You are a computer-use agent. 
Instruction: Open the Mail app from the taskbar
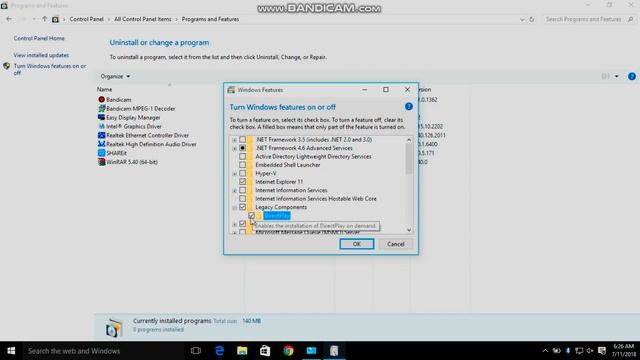(311, 351)
